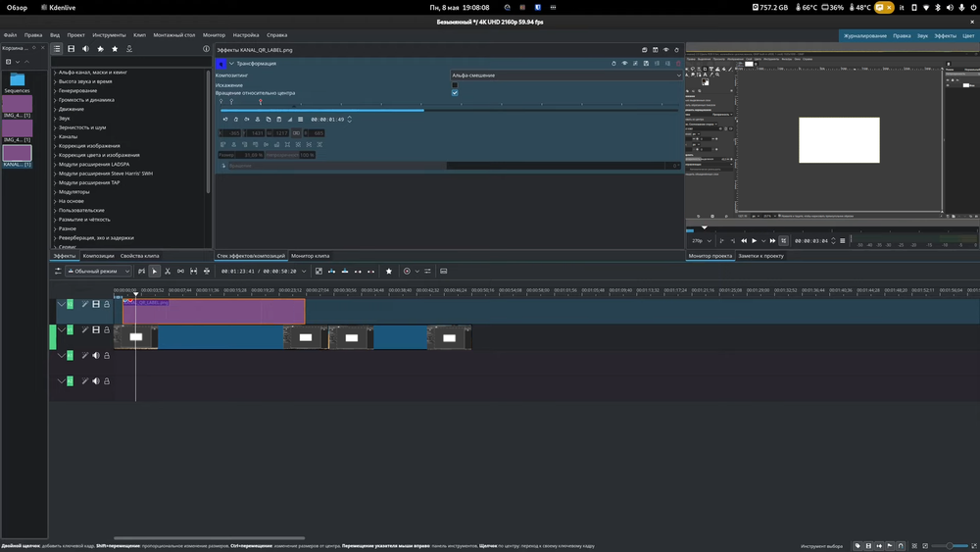Select the spacer tool in timeline toolbar
Viewport: 980px width, 552px height.
[x=180, y=272]
